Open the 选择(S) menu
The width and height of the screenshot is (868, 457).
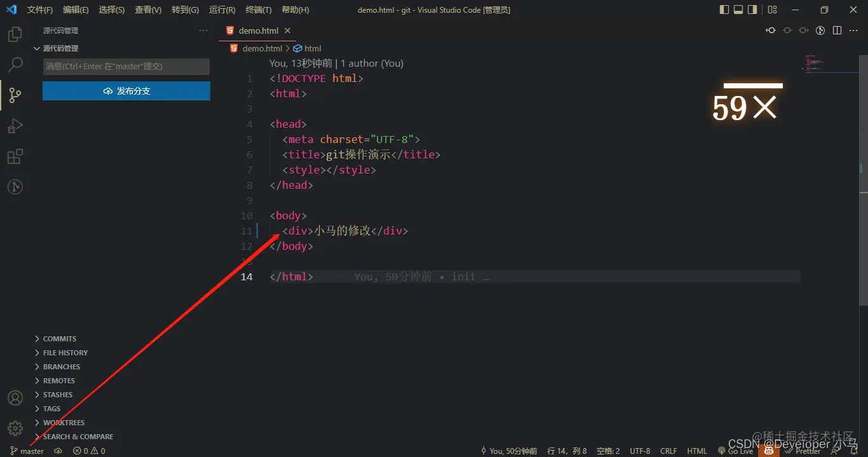pos(112,10)
